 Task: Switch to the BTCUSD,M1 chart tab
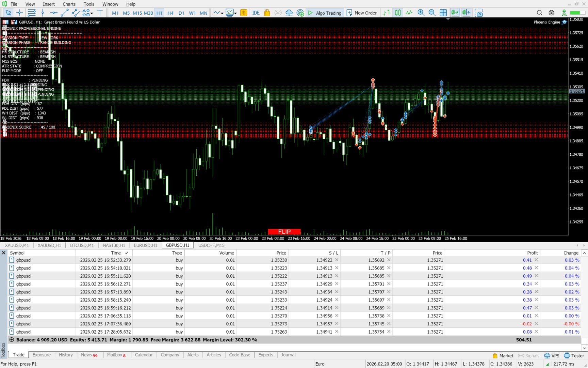[82, 245]
